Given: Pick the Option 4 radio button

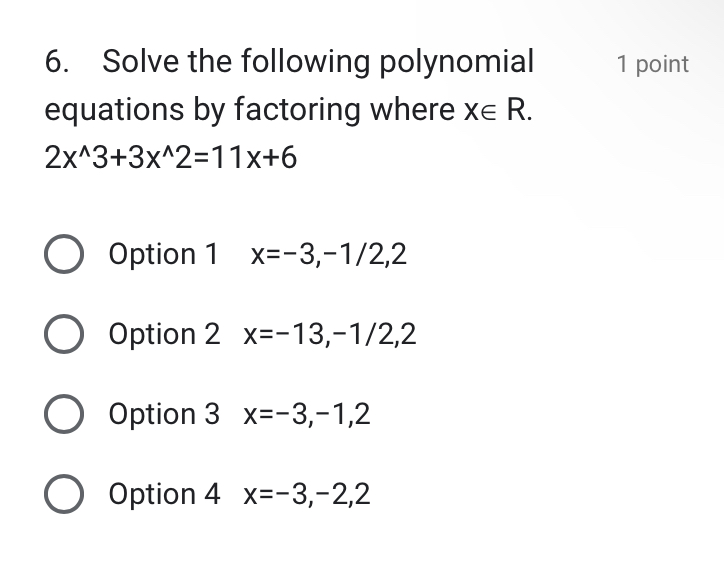Looking at the screenshot, I should [64, 494].
